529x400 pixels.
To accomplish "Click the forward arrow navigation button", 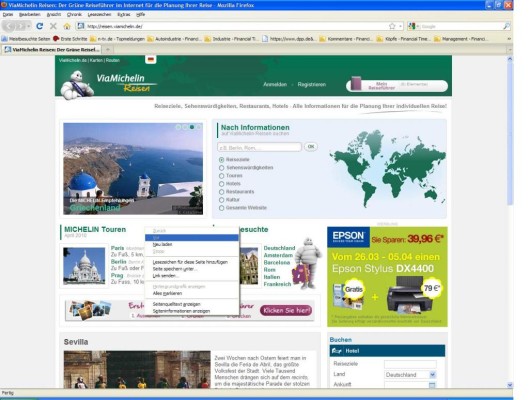I will point(21,26).
